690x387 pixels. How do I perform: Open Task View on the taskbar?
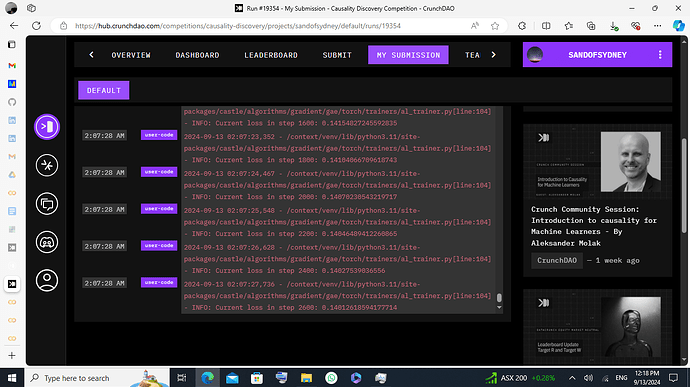(181, 378)
